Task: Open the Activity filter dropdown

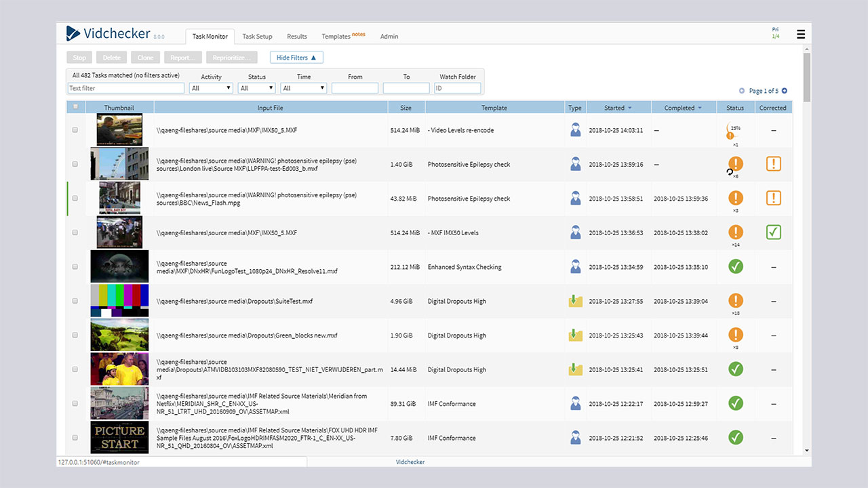Action: coord(211,88)
